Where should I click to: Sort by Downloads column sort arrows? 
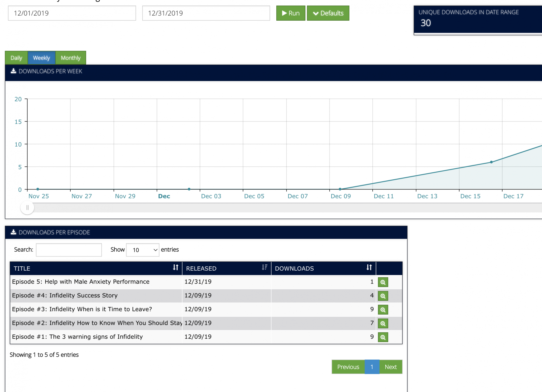pos(369,267)
